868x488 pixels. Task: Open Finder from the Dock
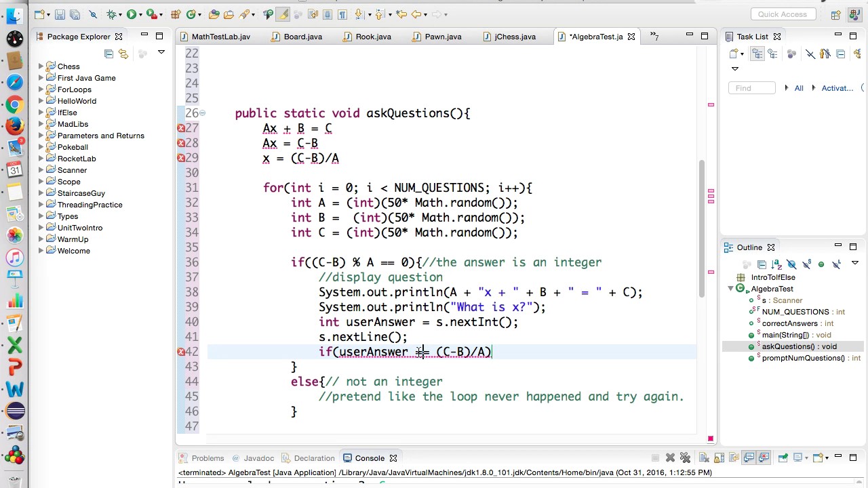click(x=15, y=17)
